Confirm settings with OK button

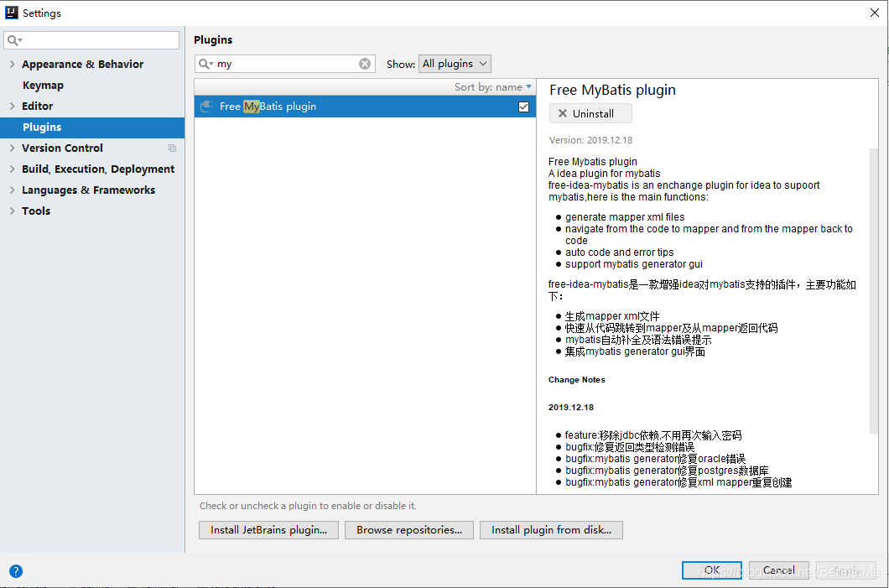[711, 570]
